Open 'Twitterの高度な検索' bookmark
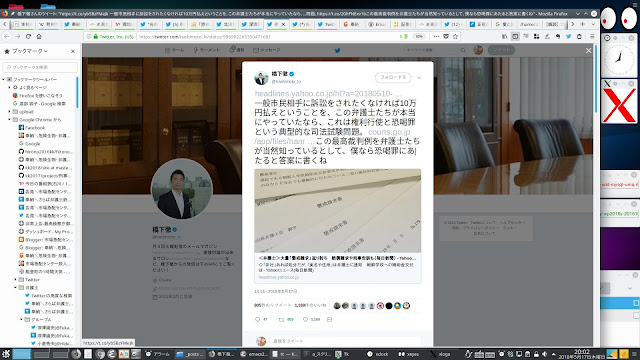640x360 pixels. pos(48,296)
